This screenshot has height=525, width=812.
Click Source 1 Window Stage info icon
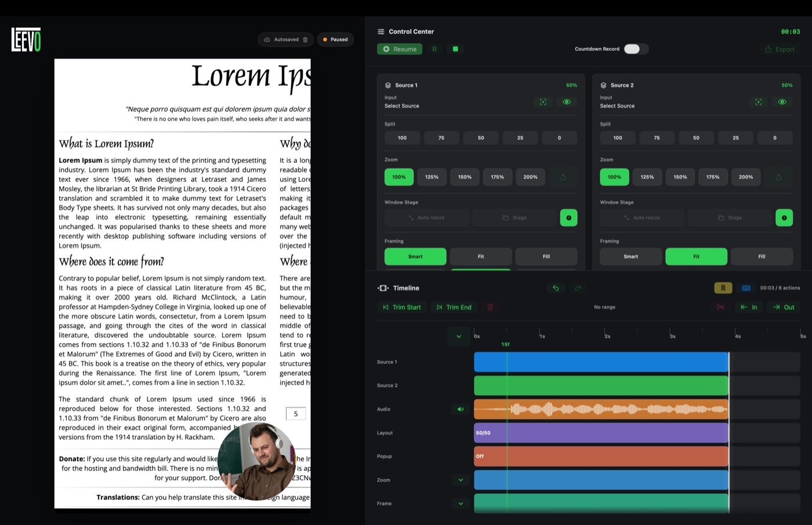568,218
